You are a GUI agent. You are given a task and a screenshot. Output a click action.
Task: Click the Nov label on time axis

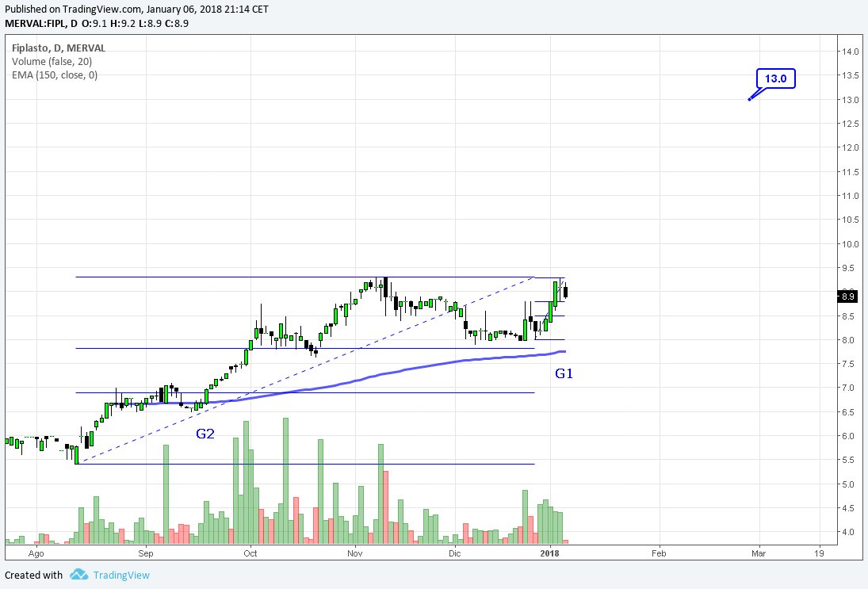coord(355,553)
